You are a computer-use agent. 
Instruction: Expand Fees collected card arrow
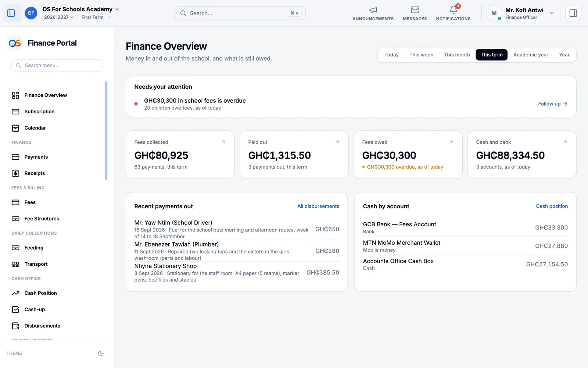coord(223,142)
